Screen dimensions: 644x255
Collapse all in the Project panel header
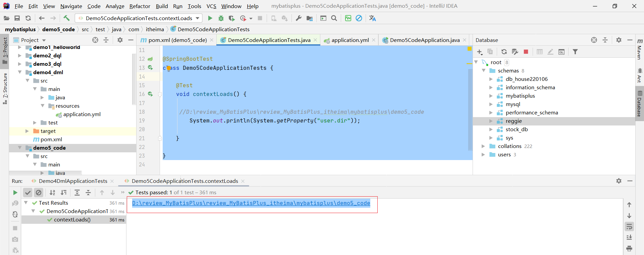click(x=106, y=40)
